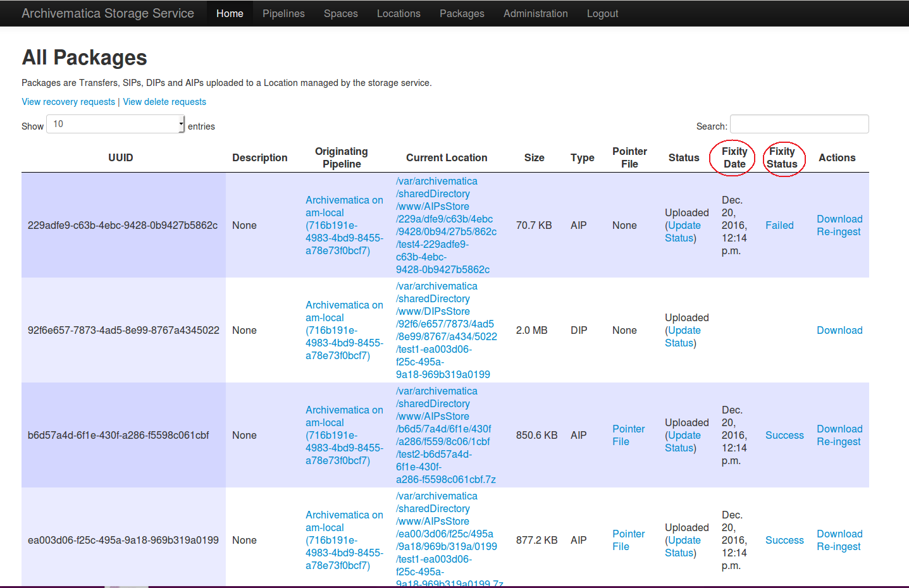The image size is (909, 588).
Task: Sort the table by UUID column
Action: tap(120, 157)
